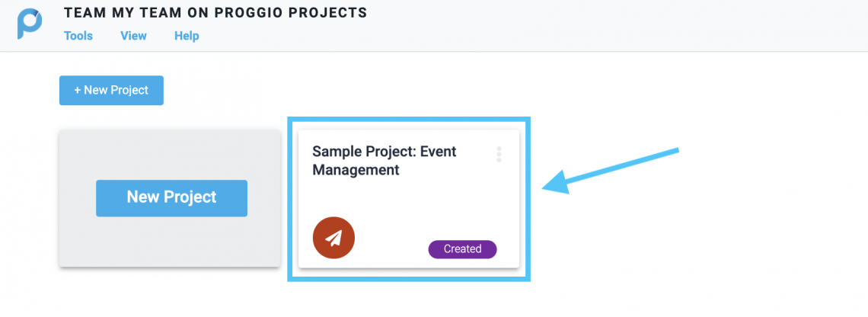Click the blue arrow annotation pointing at card
The width and height of the screenshot is (868, 317).
point(610,171)
